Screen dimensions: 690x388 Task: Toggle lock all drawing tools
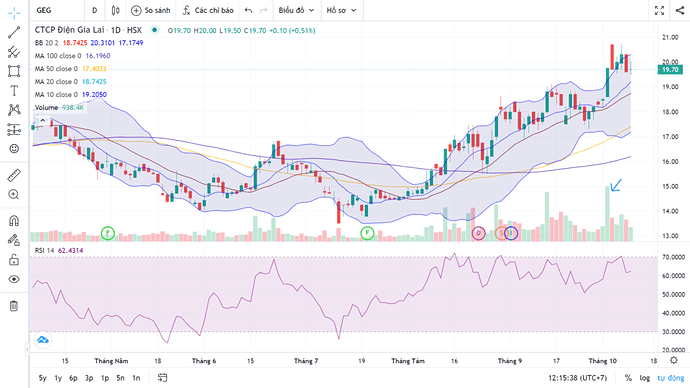click(x=14, y=260)
